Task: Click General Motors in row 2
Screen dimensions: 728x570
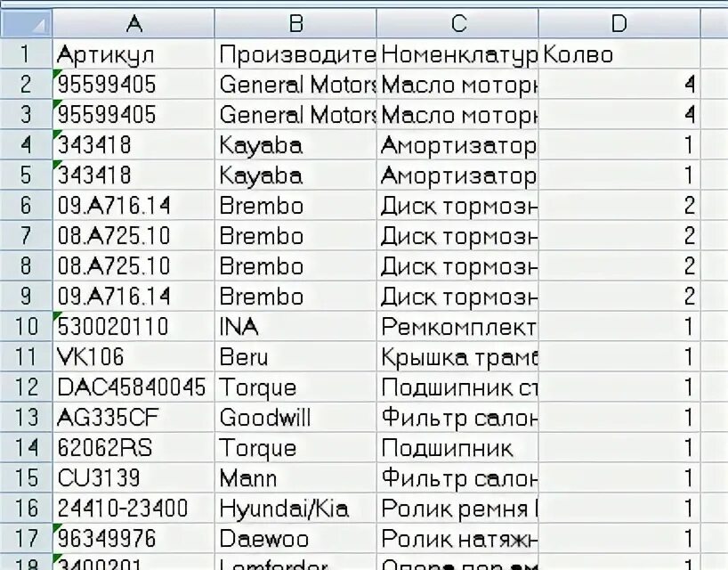Action: (x=295, y=84)
